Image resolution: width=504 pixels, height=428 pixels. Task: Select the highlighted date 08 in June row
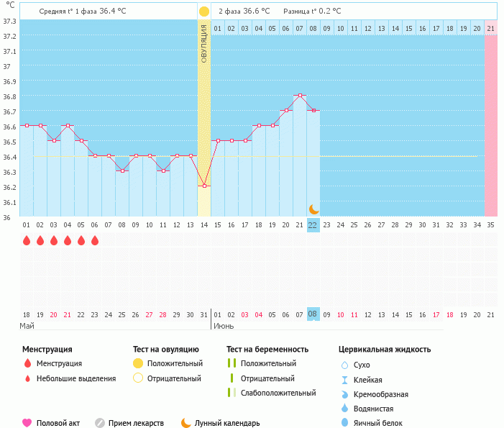(313, 314)
